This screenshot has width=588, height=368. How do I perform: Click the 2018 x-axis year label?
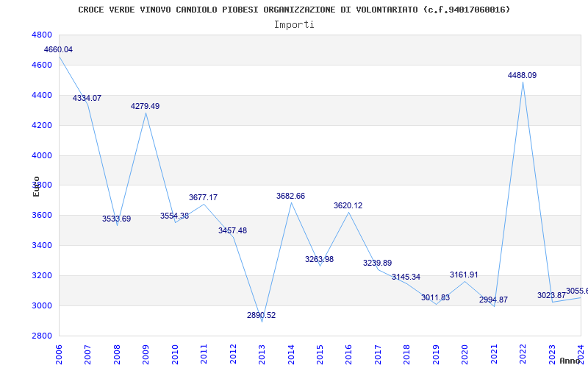pyautogui.click(x=407, y=354)
